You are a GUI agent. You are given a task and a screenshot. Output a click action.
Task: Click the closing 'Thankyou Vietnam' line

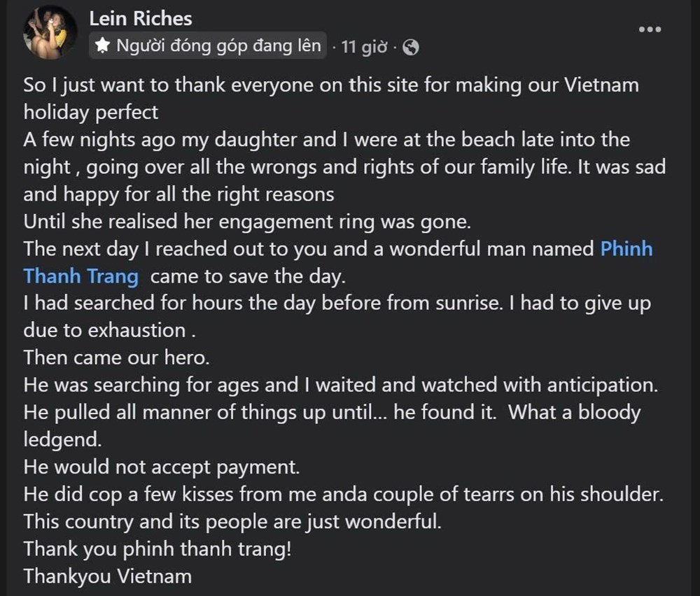coord(108,576)
